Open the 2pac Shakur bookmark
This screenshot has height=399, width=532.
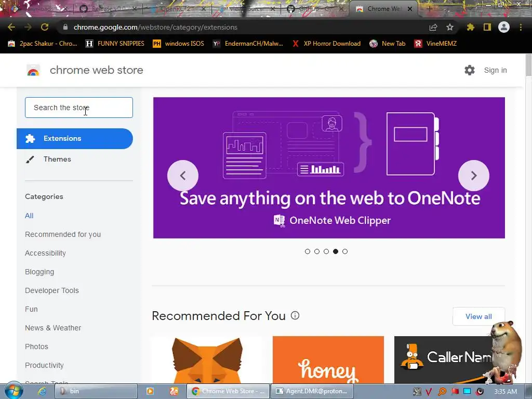point(43,44)
